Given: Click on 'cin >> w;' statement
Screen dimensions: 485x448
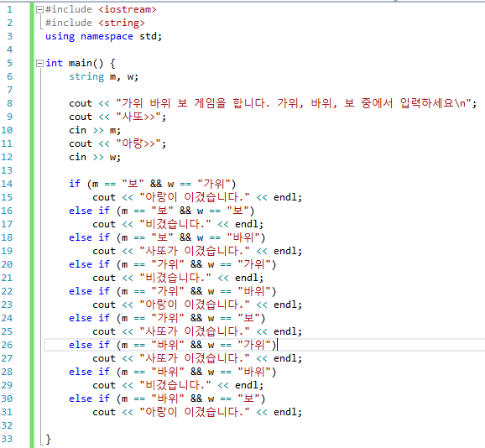Looking at the screenshot, I should click(95, 158).
